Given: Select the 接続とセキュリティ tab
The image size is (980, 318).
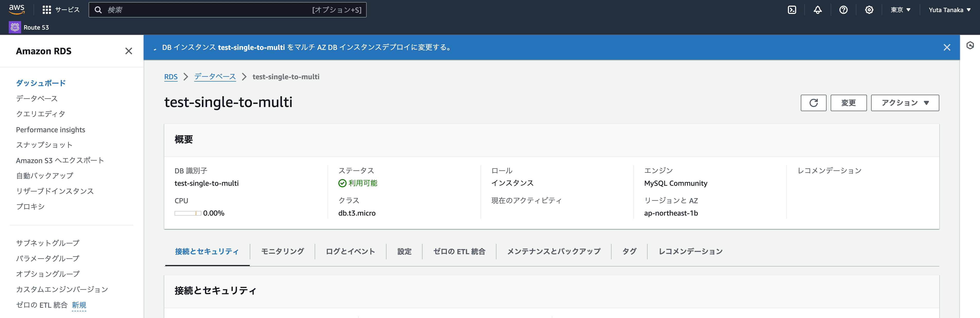Looking at the screenshot, I should coord(207,252).
